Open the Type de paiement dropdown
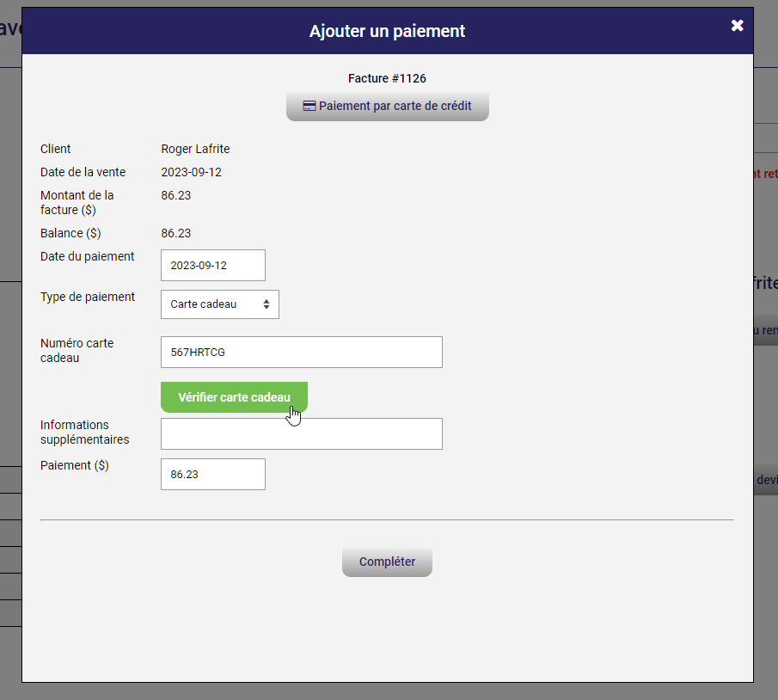The height and width of the screenshot is (700, 778). tap(219, 304)
